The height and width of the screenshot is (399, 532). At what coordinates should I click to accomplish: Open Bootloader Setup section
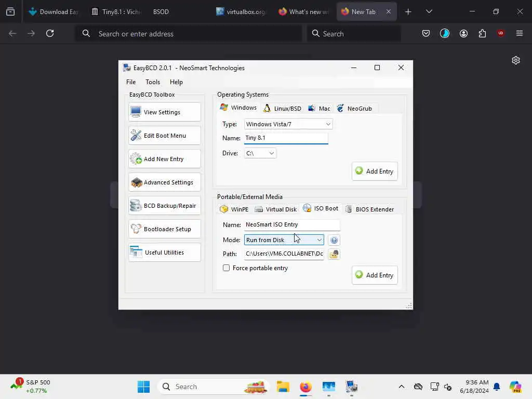(x=165, y=229)
